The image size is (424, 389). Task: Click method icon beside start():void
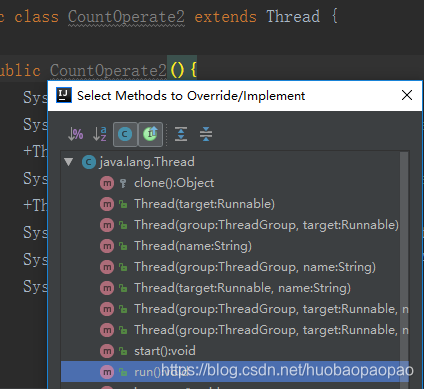pos(107,351)
